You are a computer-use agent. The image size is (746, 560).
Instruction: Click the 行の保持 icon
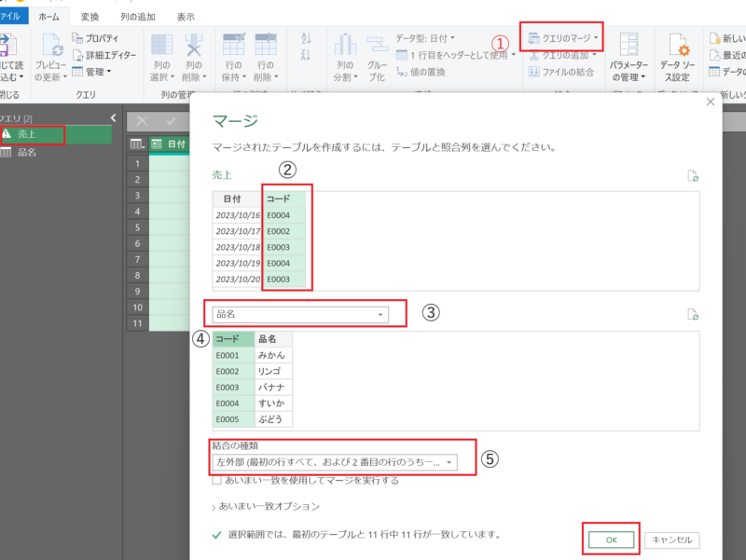(x=231, y=45)
